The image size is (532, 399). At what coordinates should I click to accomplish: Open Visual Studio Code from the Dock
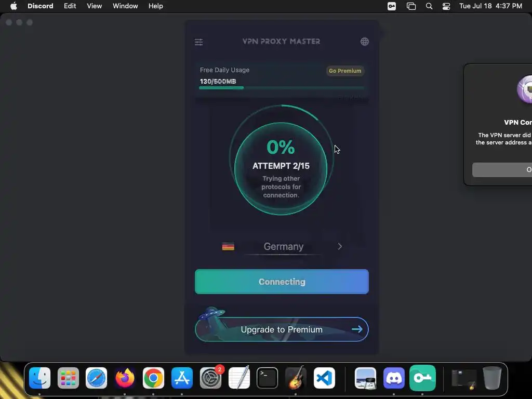pyautogui.click(x=324, y=378)
